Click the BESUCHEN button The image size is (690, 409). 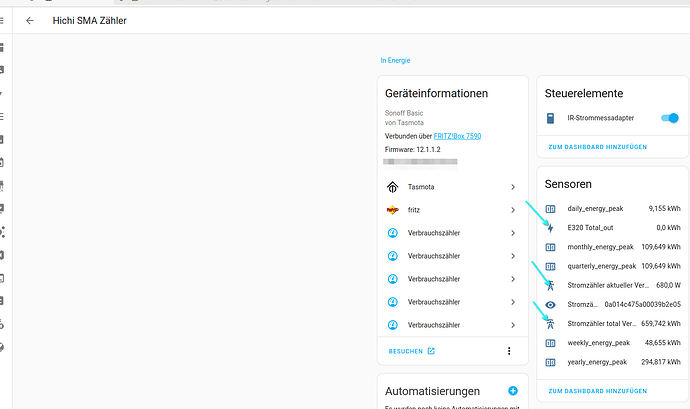[411, 351]
